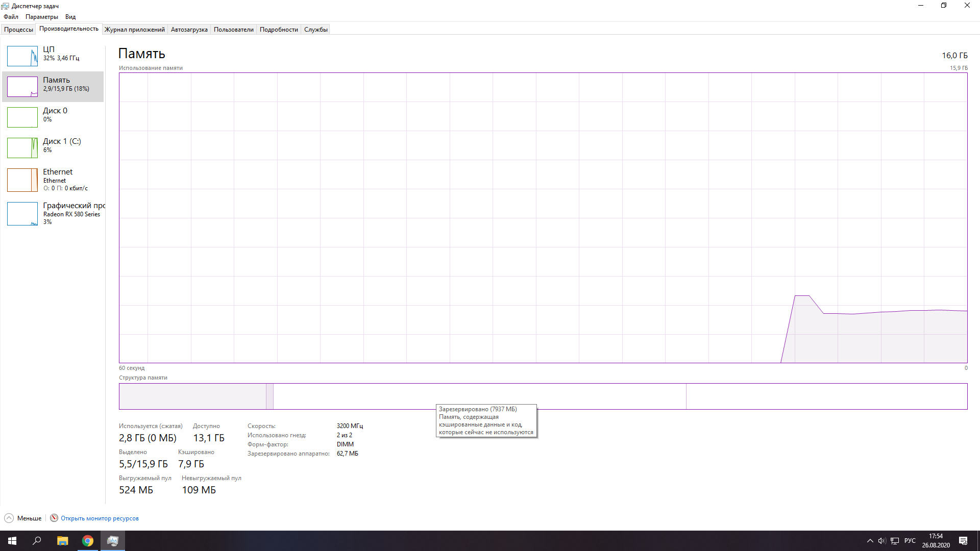Switch to the Службы tab
Image resolution: width=980 pixels, height=551 pixels.
pos(314,30)
